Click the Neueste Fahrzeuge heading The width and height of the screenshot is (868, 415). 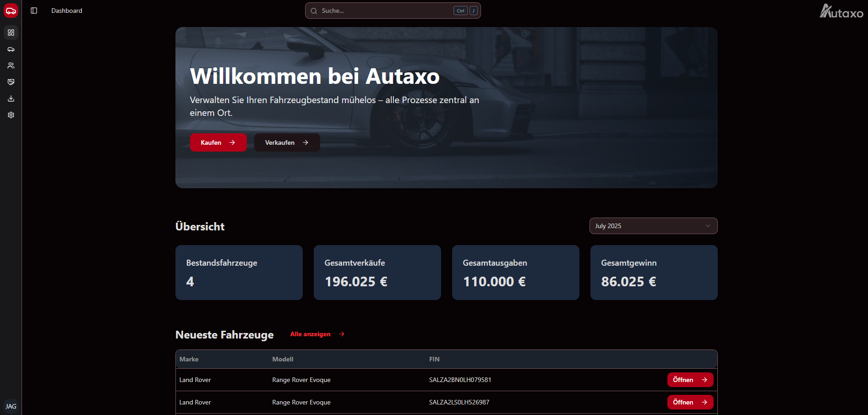pos(224,335)
